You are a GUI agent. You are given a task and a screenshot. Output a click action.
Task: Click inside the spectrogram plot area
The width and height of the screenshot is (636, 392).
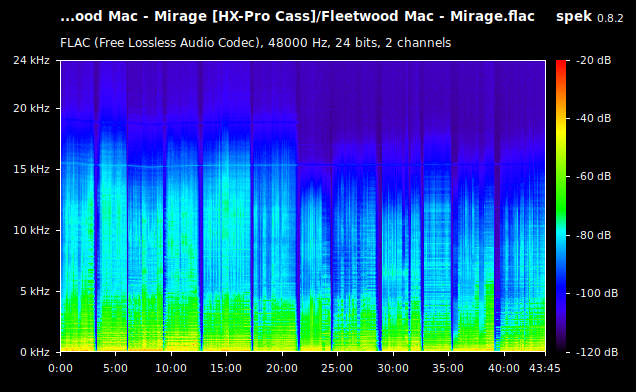tap(303, 206)
